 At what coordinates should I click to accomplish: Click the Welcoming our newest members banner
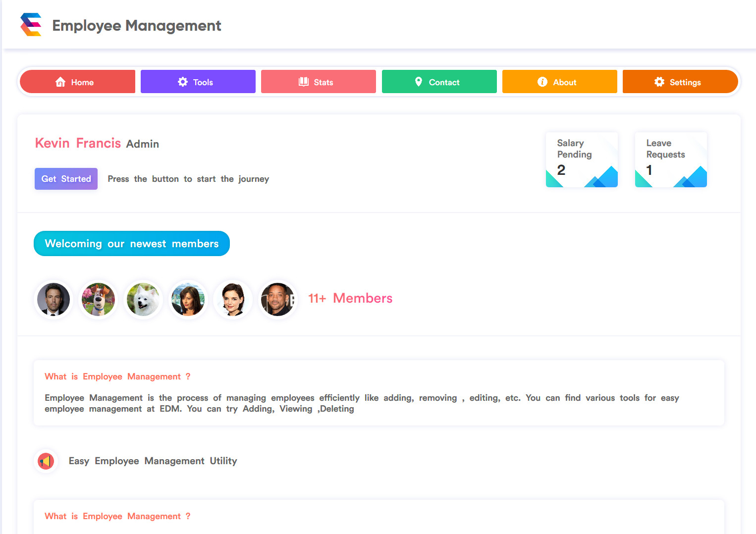(132, 244)
